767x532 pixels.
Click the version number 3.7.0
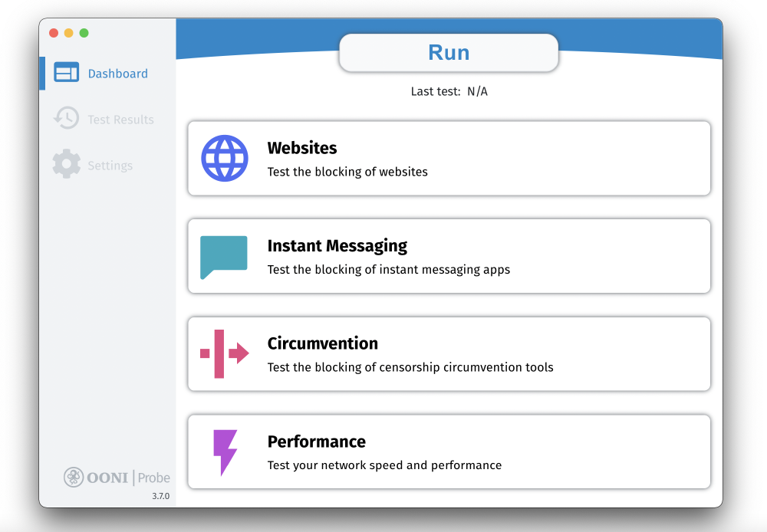160,497
